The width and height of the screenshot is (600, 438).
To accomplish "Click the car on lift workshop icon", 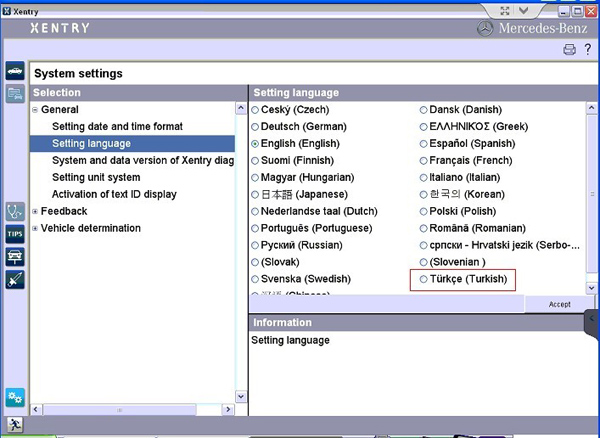I will click(15, 257).
